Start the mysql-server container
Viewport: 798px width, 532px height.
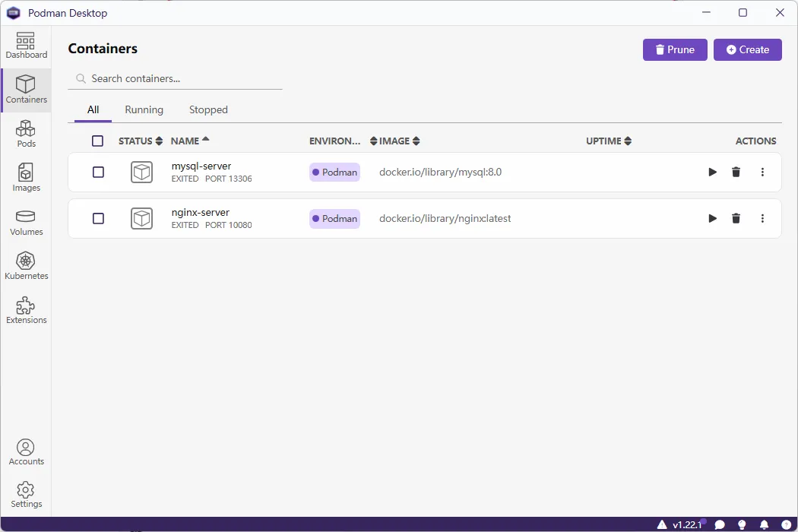(712, 173)
